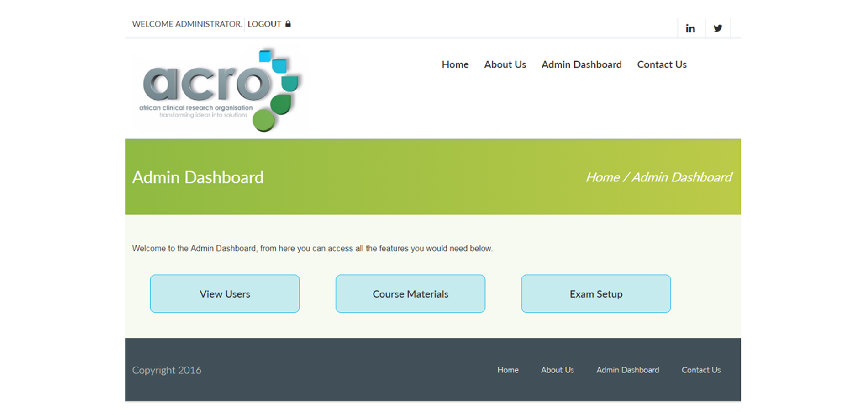Open the Twitter bird icon
Viewport: 868px width, 415px height.
(717, 28)
